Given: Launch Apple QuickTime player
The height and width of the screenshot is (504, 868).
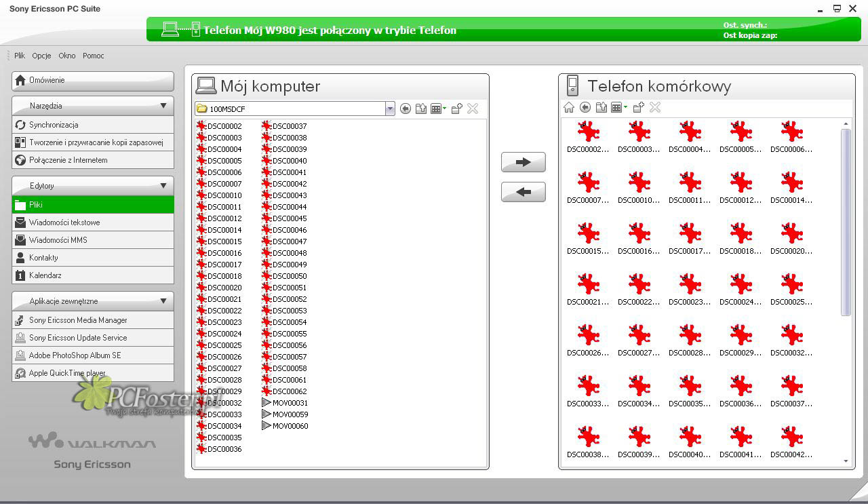Looking at the screenshot, I should point(93,373).
